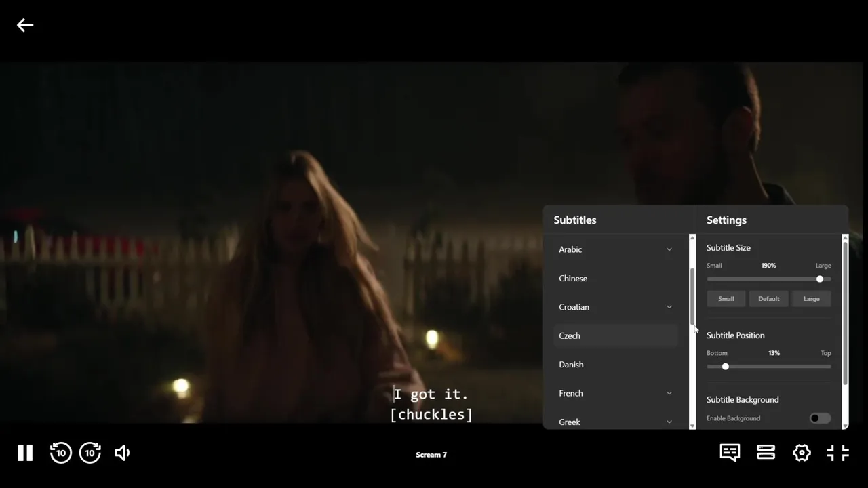This screenshot has width=868, height=488.
Task: Click the Subtitle Position slider handle
Action: 726,367
